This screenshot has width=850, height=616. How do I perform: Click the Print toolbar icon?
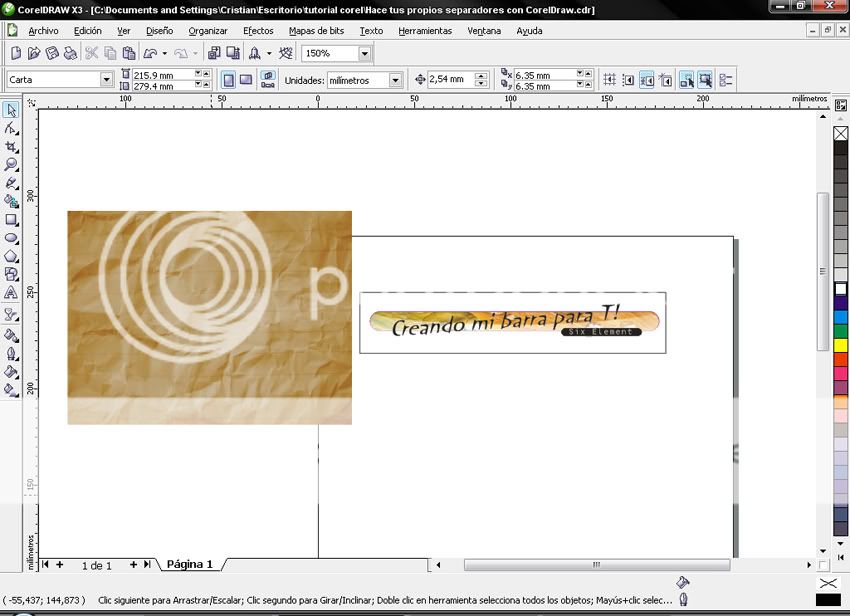(x=70, y=53)
